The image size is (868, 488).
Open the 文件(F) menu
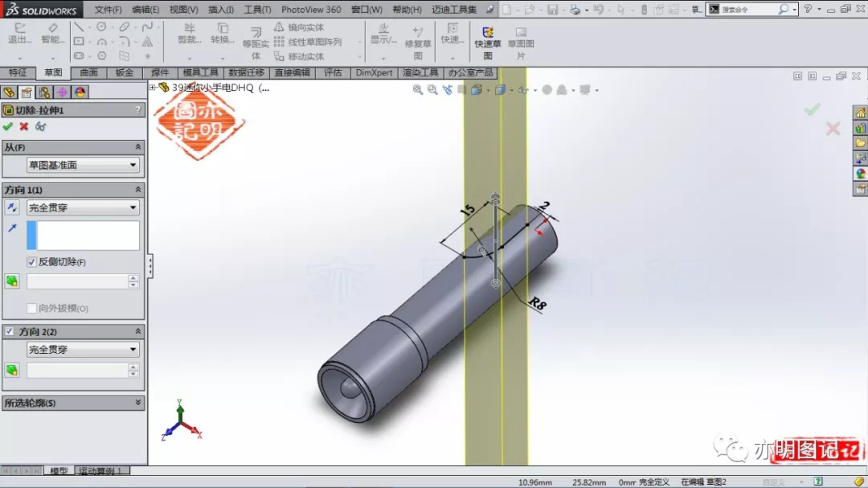[x=108, y=10]
